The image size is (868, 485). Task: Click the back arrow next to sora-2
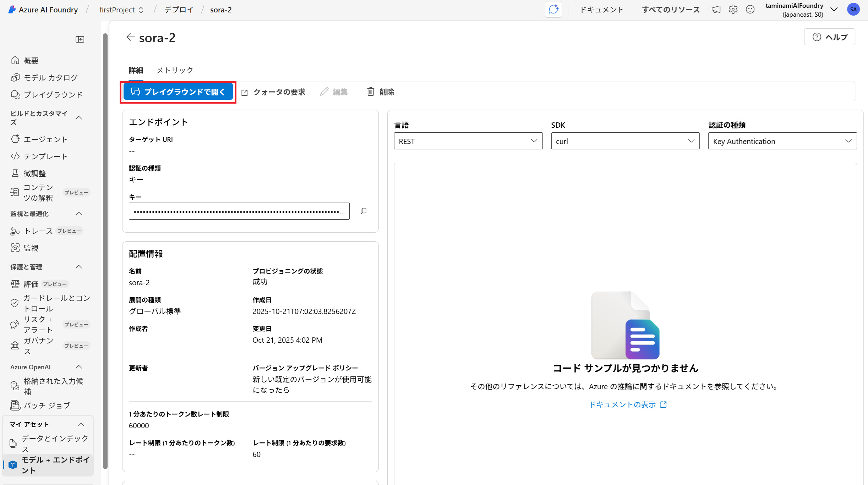click(x=130, y=37)
